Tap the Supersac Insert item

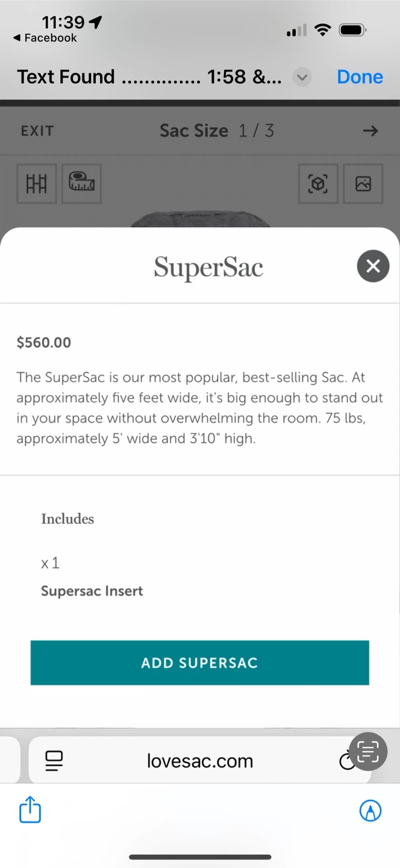[x=92, y=591]
